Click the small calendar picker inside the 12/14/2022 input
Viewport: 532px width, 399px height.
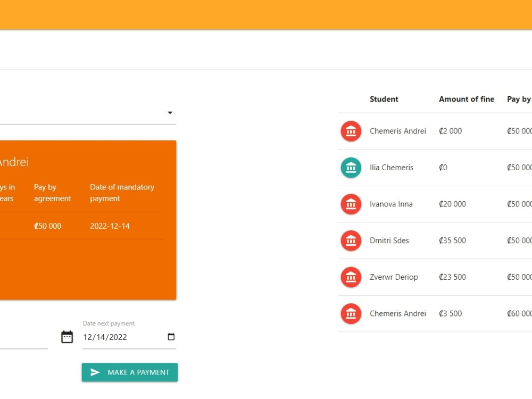click(170, 336)
